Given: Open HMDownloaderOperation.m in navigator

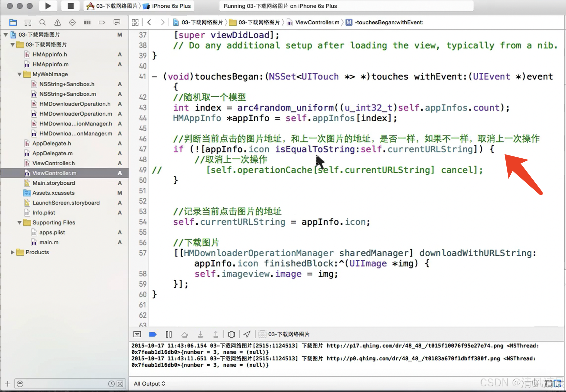Looking at the screenshot, I should coord(75,114).
